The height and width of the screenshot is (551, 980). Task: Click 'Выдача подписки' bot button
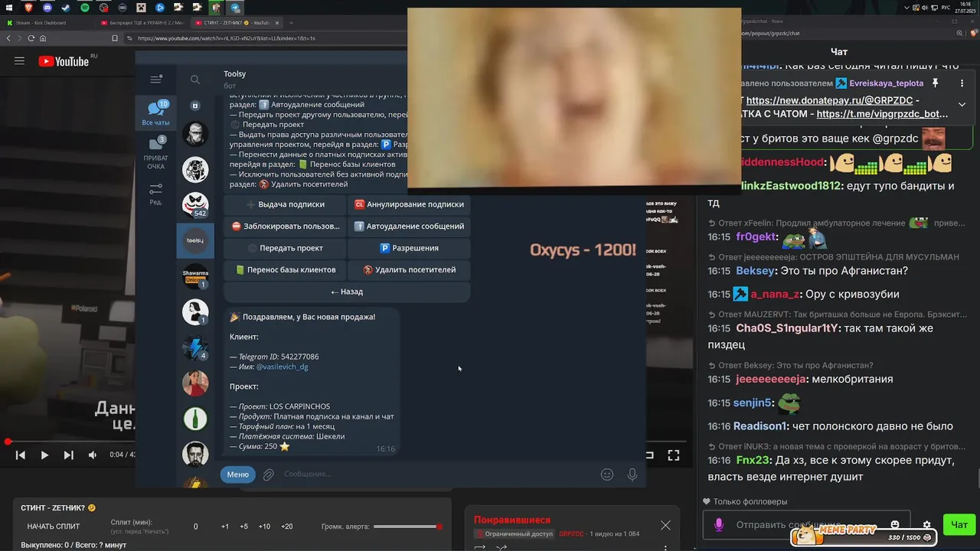(285, 204)
